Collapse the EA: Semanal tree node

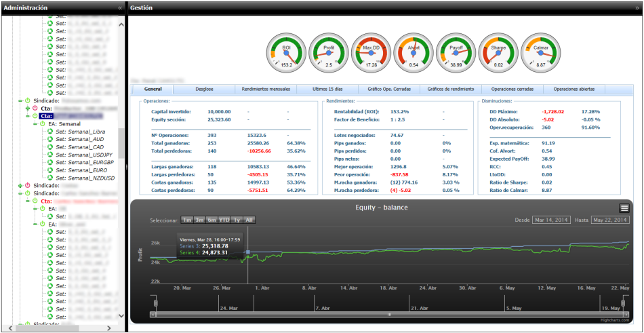coord(35,124)
